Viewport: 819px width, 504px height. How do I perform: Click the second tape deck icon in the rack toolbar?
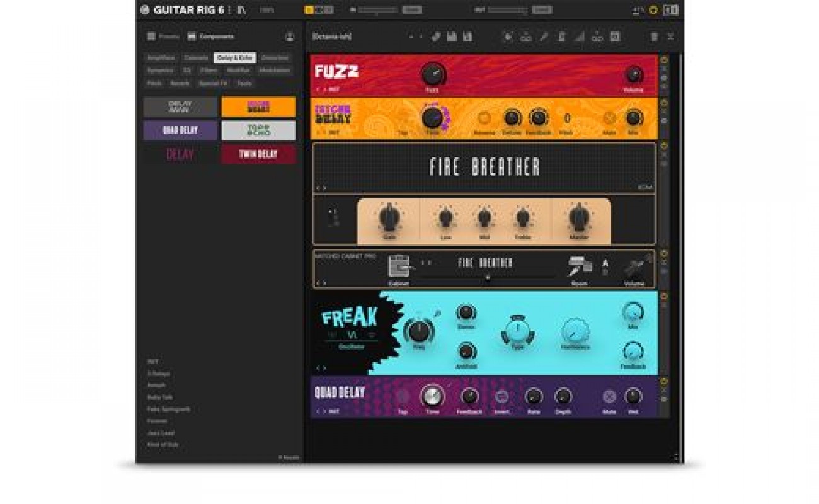[x=597, y=37]
